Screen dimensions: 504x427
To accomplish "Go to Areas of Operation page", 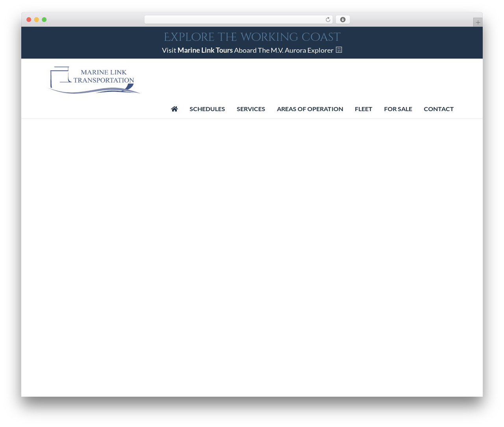I will pyautogui.click(x=310, y=109).
